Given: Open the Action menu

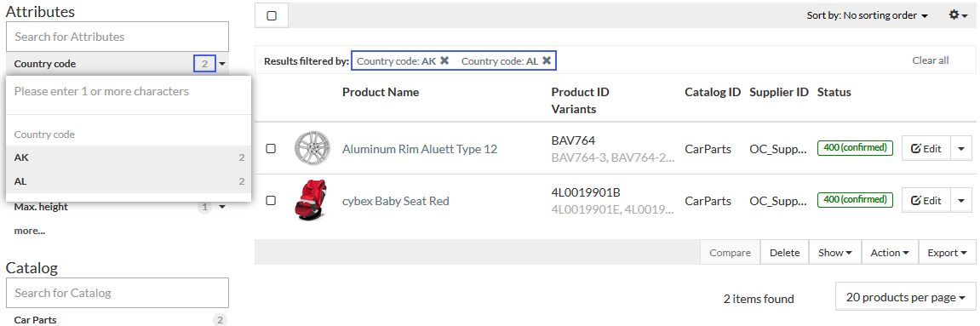Looking at the screenshot, I should click(x=890, y=252).
